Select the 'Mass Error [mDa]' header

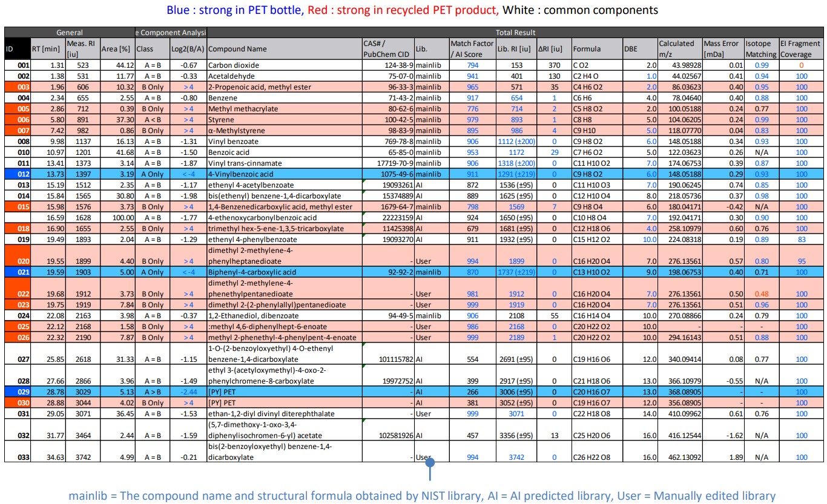723,49
